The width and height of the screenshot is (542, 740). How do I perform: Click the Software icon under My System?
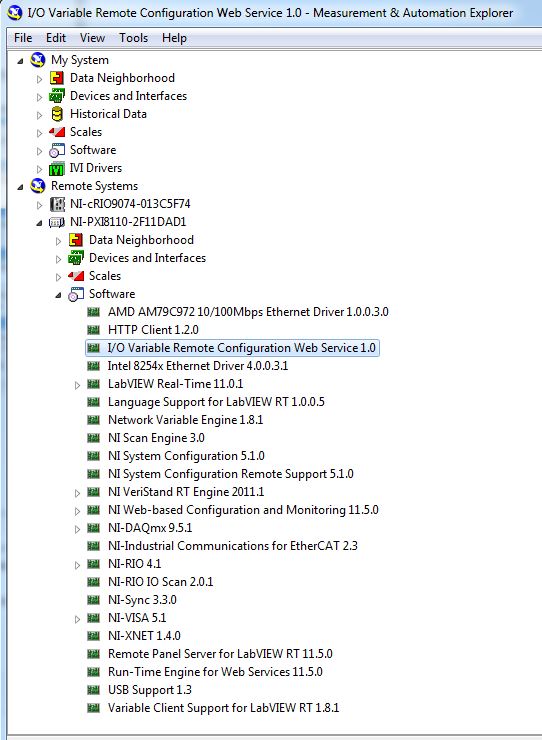(57, 150)
